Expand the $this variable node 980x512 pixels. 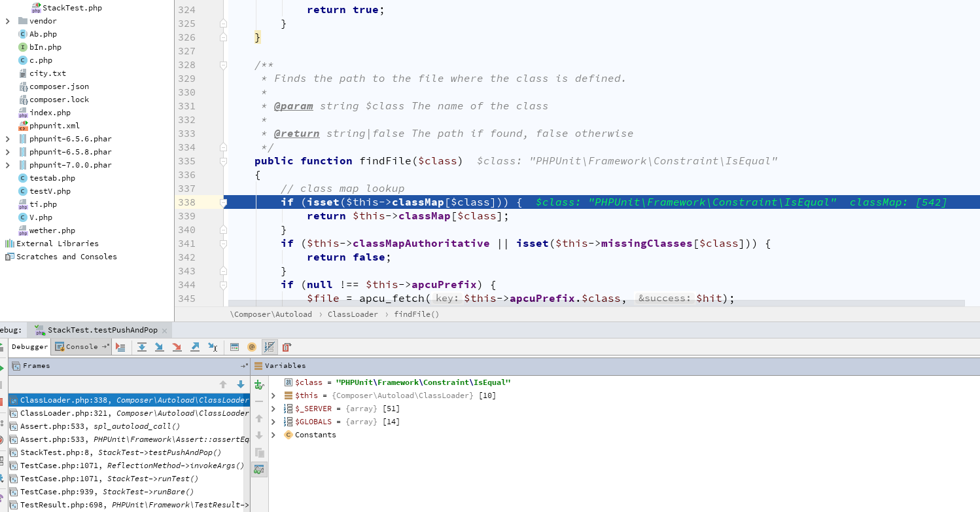(273, 395)
